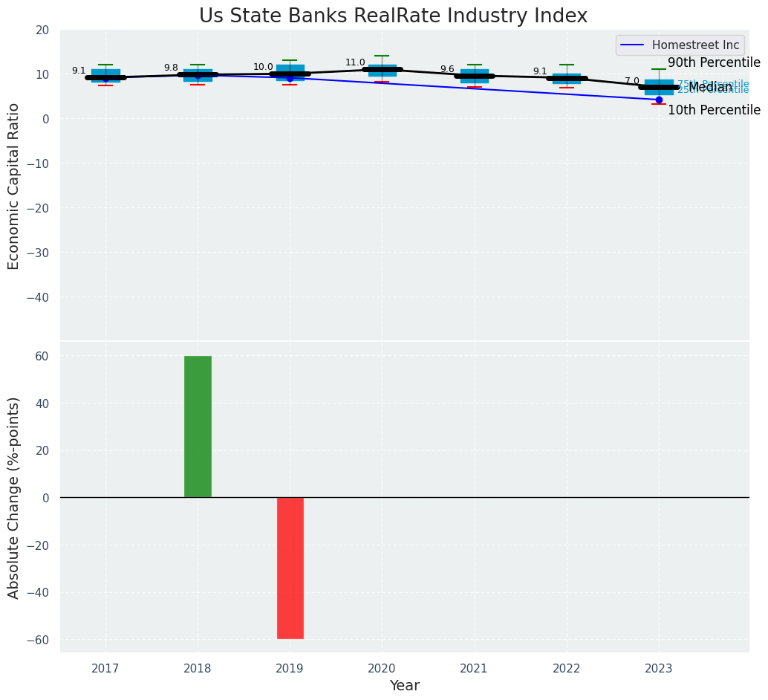Click the Economic Capital Ratio axis label
The height and width of the screenshot is (700, 768).
click(13, 186)
